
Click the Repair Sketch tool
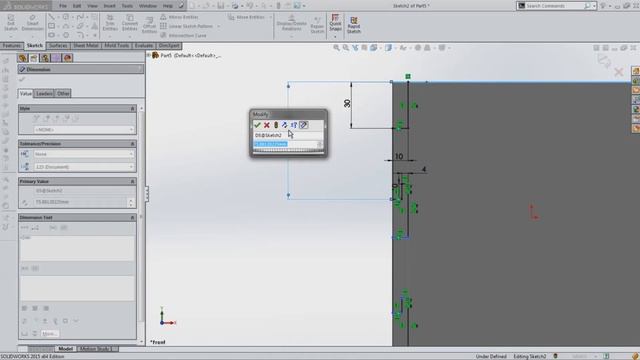pos(317,24)
